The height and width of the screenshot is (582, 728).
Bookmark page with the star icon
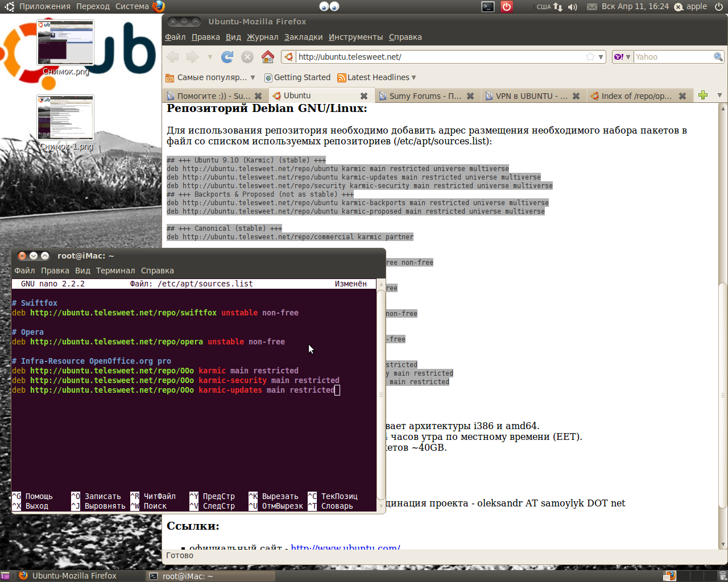coord(590,57)
